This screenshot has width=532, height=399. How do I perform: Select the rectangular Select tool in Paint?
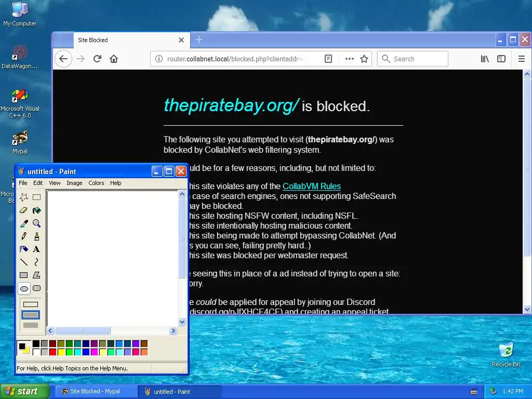tap(37, 197)
